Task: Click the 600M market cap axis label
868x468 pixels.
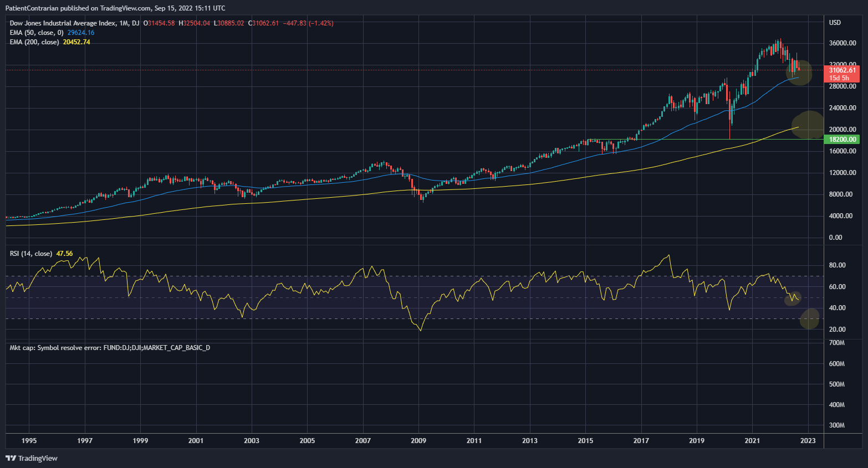Action: point(836,364)
